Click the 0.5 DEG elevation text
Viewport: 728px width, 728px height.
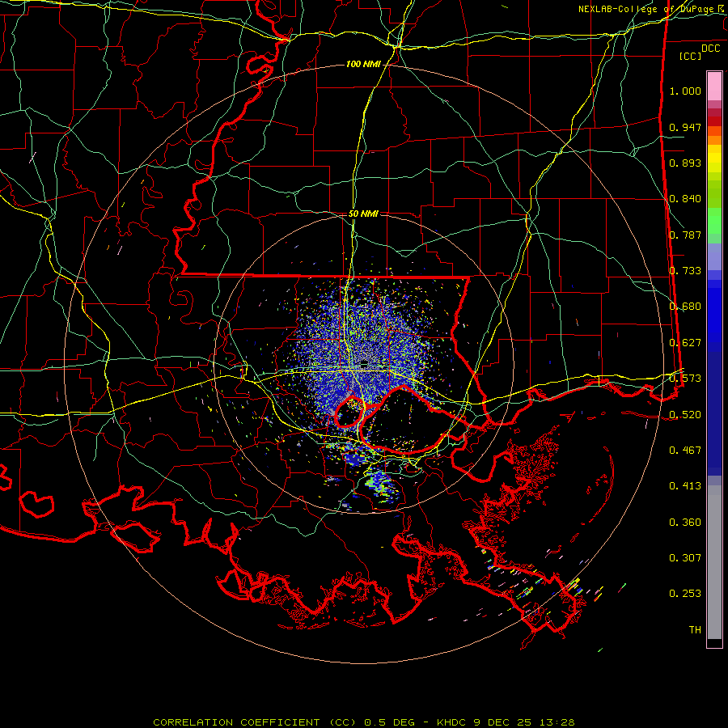(x=389, y=722)
